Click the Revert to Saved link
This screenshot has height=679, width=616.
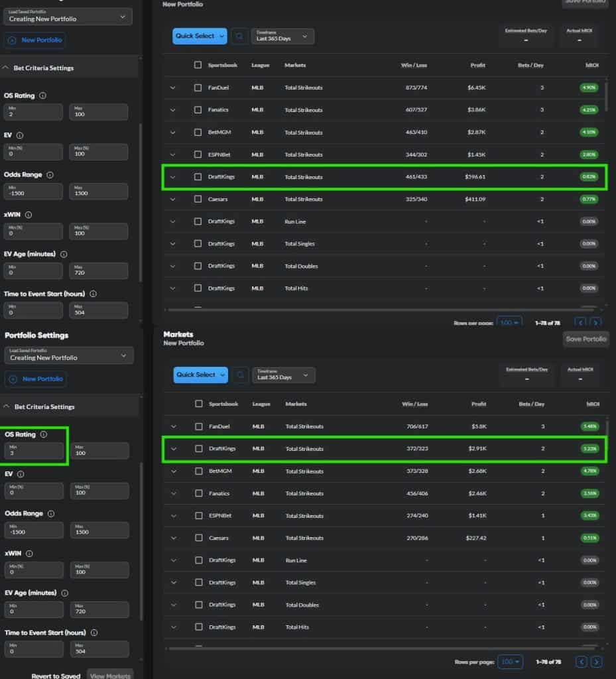[x=56, y=676]
